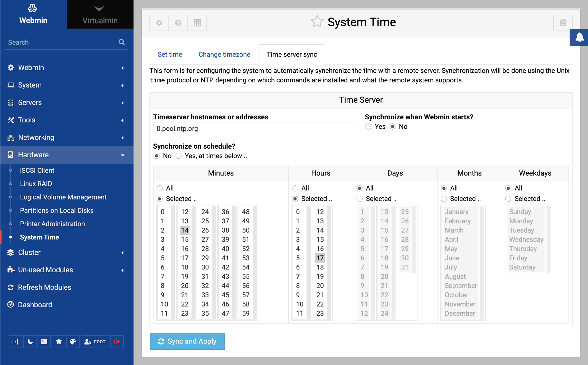Click the Dashboard gauge icon
This screenshot has width=588, height=365.
coord(11,305)
